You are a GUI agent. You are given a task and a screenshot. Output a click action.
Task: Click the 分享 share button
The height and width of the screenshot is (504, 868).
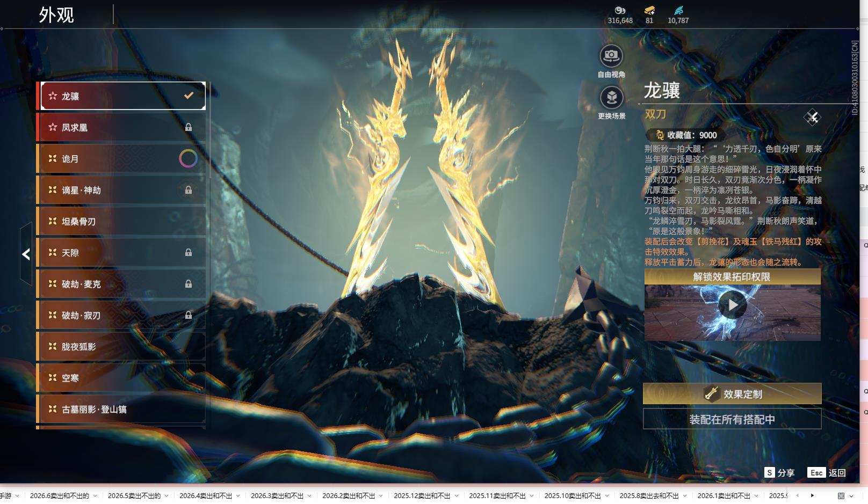click(779, 472)
